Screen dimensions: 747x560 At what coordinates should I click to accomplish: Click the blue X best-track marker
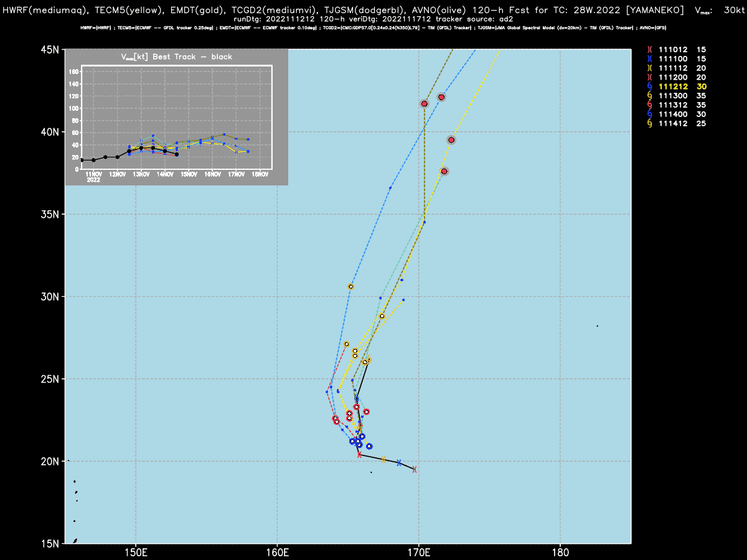tap(399, 463)
